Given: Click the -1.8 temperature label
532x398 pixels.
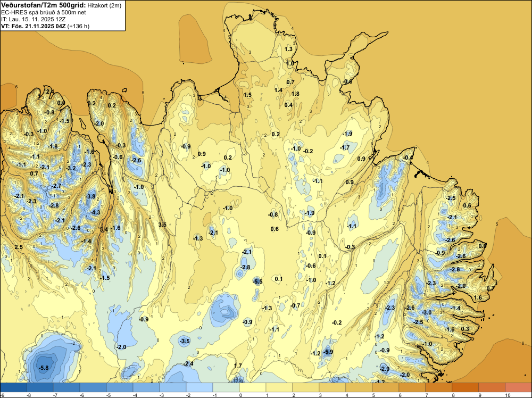Looking at the screenshot, I should [x=53, y=146].
